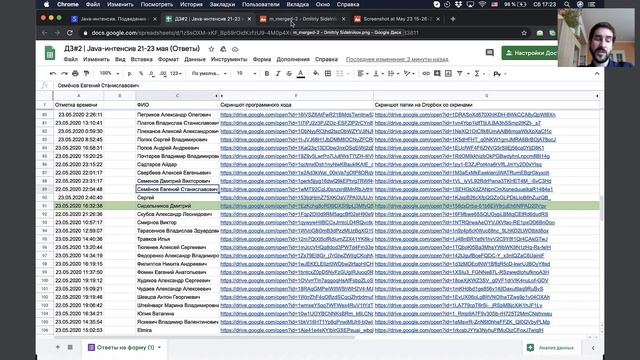The image size is (640, 360).
Task: Go to Sheets home via green logo
Action: click(x=50, y=53)
